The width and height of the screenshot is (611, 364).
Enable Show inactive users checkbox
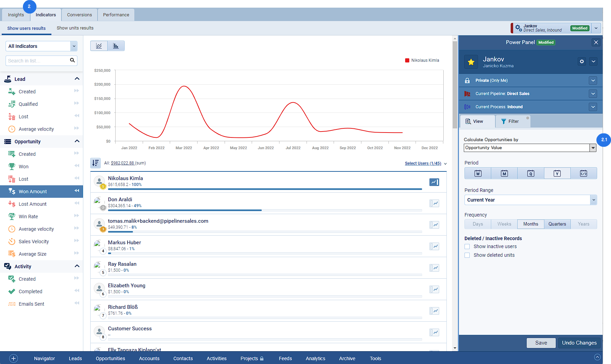click(467, 246)
